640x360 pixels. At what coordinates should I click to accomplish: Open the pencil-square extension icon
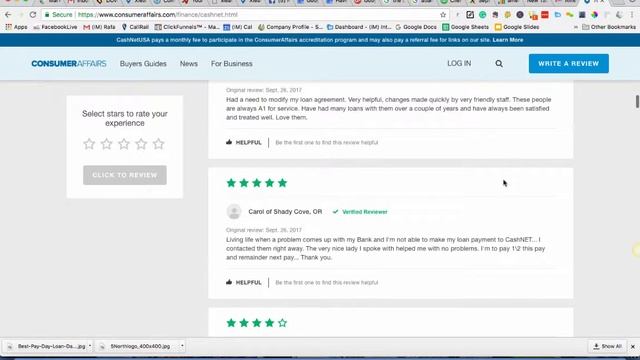[470, 15]
